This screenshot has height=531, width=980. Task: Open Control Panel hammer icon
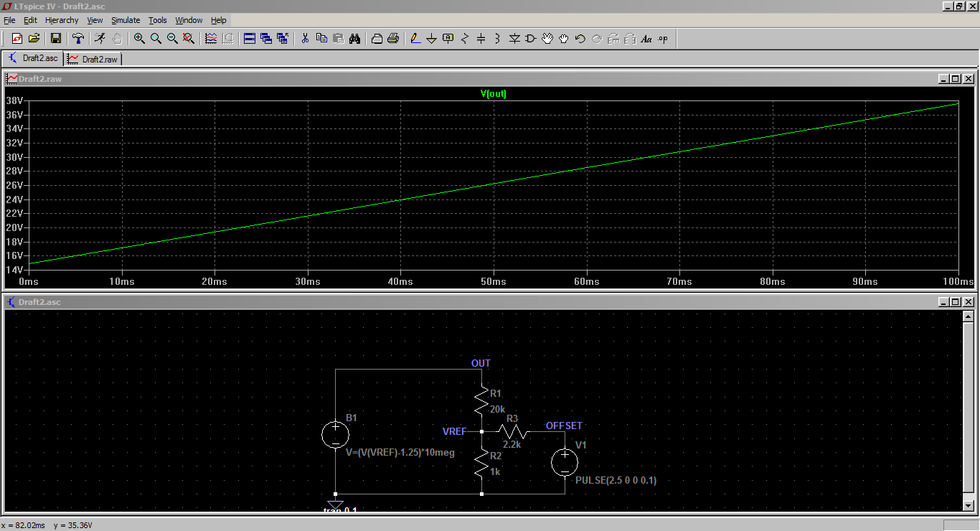[x=78, y=39]
